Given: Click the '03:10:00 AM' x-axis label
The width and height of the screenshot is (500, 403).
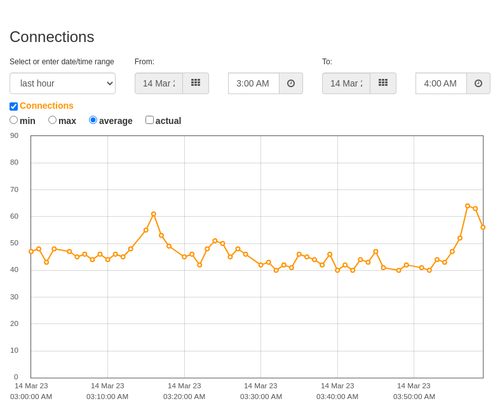Looking at the screenshot, I should [x=107, y=397].
